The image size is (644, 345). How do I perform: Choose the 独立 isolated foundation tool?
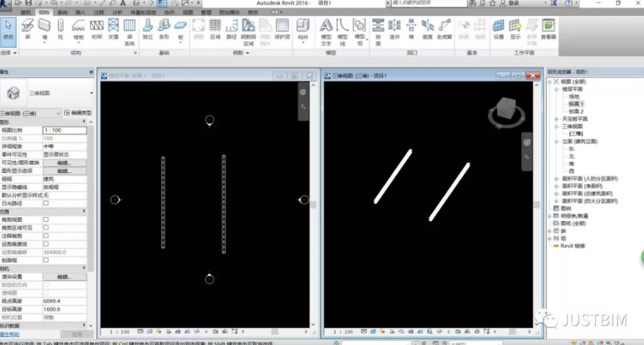tap(148, 29)
